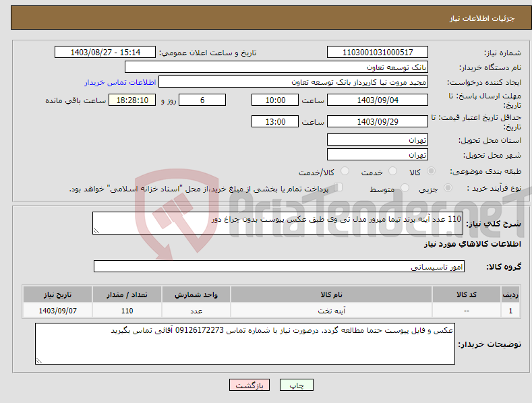This screenshot has width=532, height=403.
Task: Click the ایجاد کننده درخواست field
Action: 293,82
